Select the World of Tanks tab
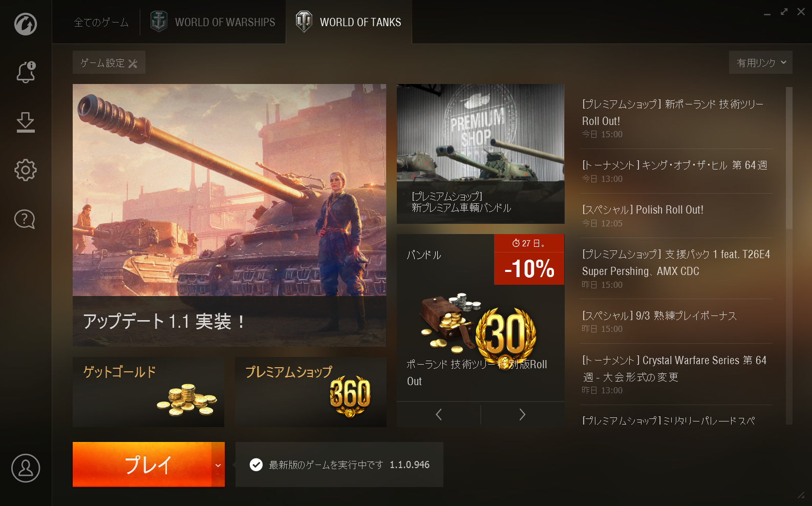The height and width of the screenshot is (506, 812). [x=349, y=22]
